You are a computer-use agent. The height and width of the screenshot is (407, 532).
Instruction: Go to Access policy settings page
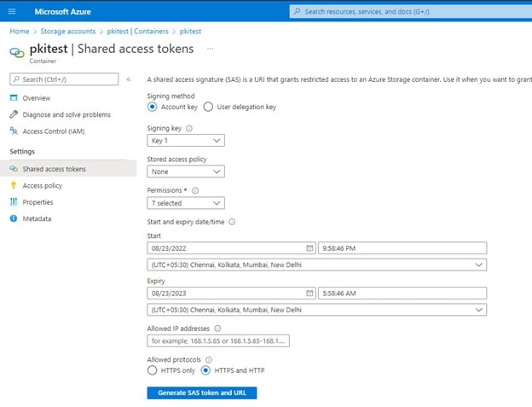click(42, 185)
